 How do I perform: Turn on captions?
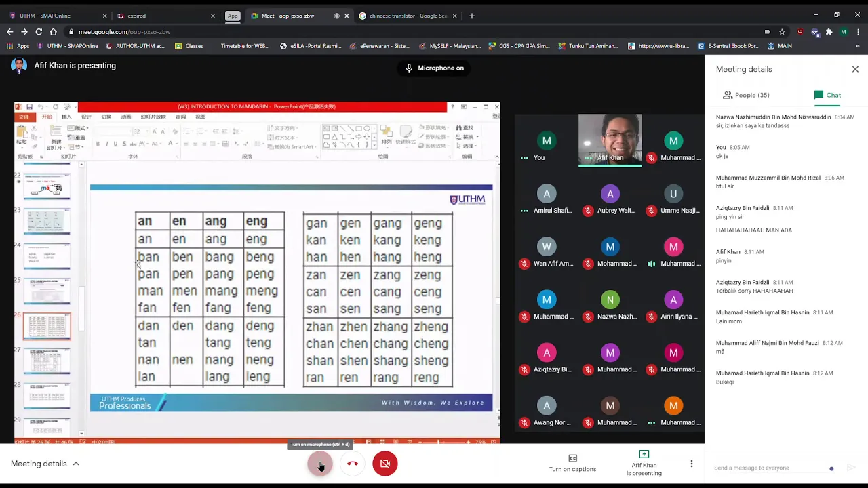click(x=572, y=464)
